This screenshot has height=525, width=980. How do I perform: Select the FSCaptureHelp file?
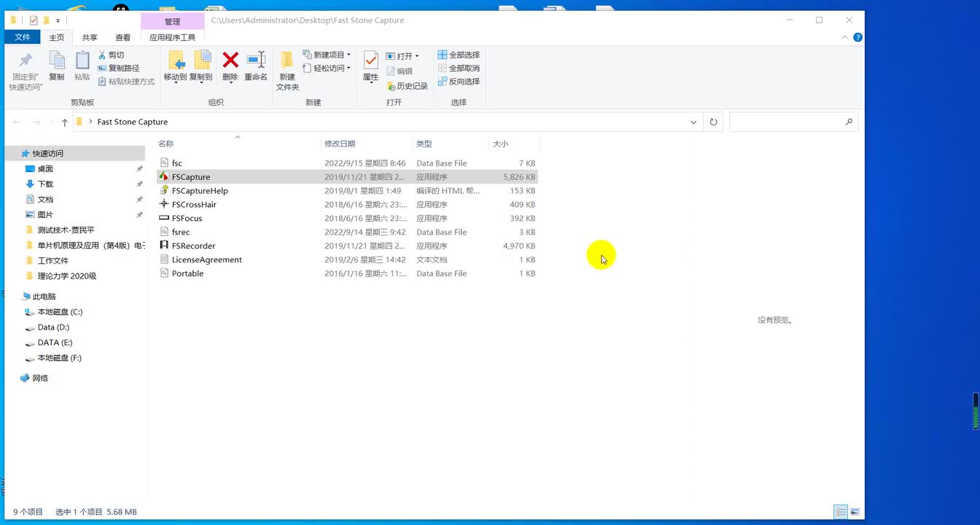(347, 191)
